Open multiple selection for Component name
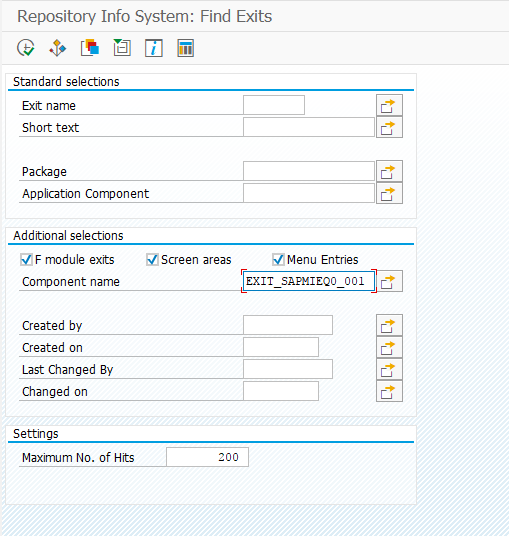Screen dimensions: 509x536 [x=389, y=281]
